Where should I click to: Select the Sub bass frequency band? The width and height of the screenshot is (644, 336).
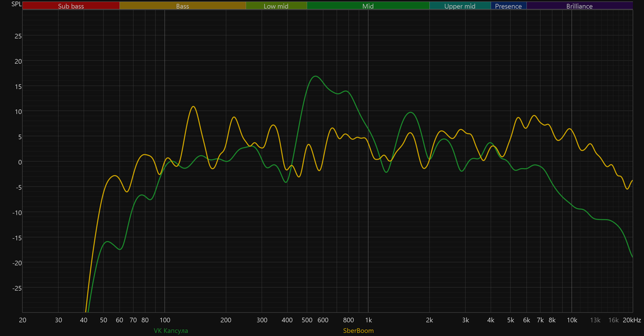point(71,6)
